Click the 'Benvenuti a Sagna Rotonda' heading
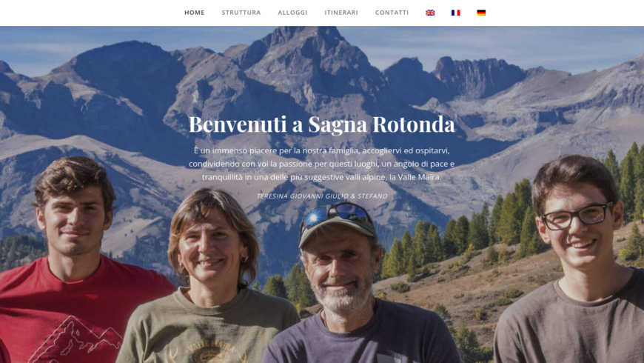 (x=321, y=124)
